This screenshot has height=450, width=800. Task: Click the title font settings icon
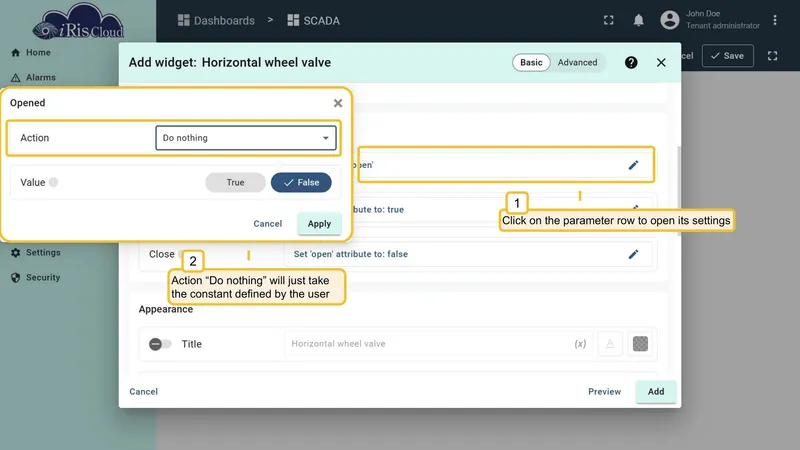click(610, 344)
